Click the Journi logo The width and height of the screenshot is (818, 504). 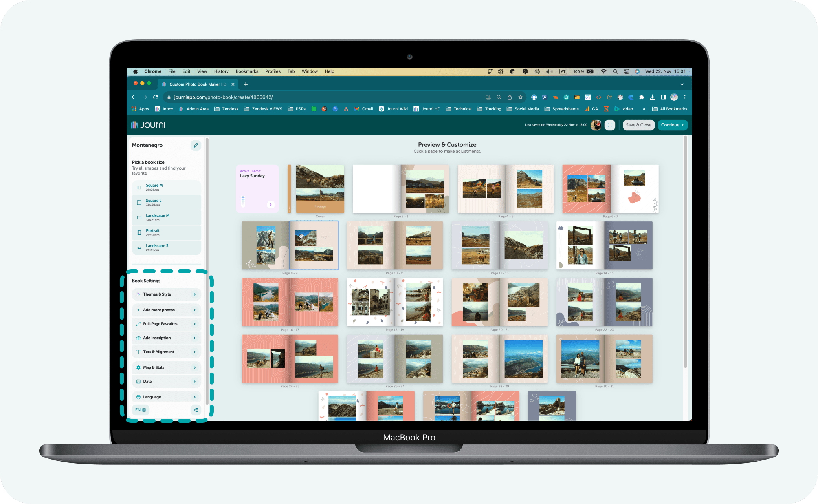click(x=148, y=125)
